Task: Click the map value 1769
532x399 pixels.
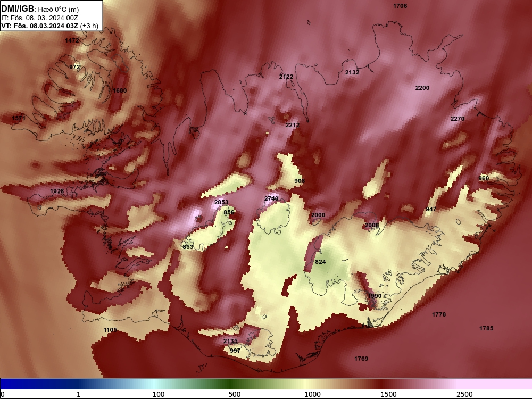Action: (361, 359)
